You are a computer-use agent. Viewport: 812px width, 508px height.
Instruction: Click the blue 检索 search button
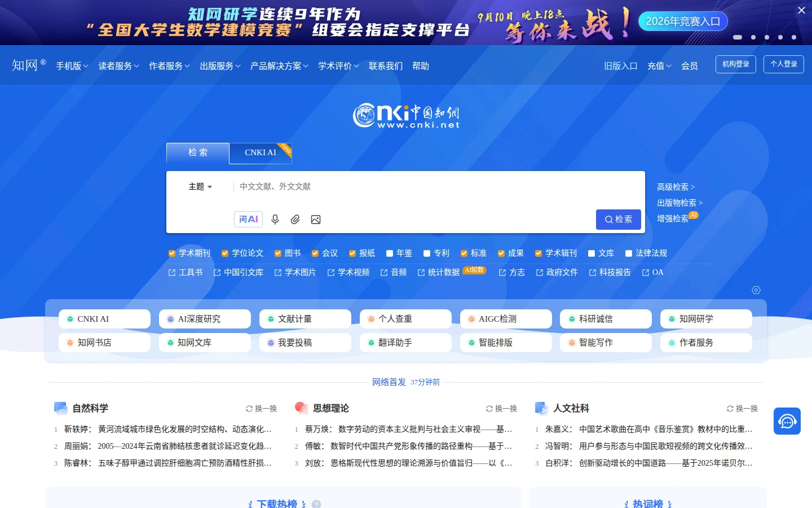click(619, 220)
